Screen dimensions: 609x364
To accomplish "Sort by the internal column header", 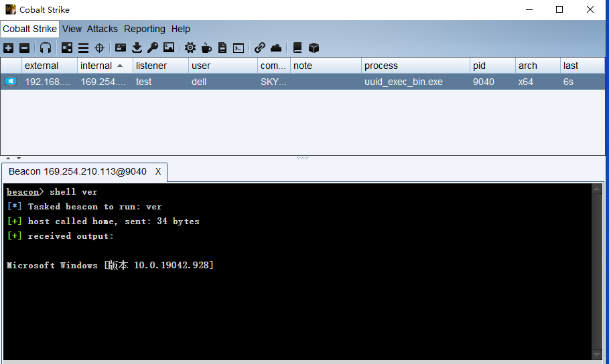I will pyautogui.click(x=105, y=66).
